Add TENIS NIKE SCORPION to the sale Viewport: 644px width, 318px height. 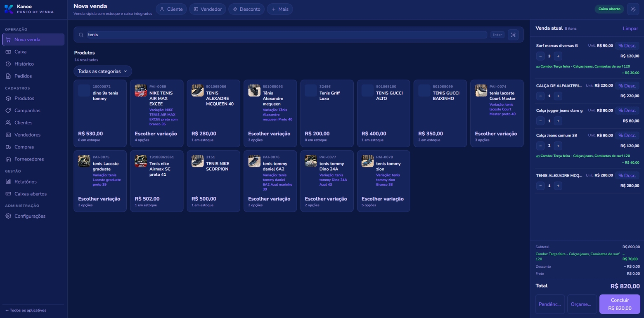[213, 181]
